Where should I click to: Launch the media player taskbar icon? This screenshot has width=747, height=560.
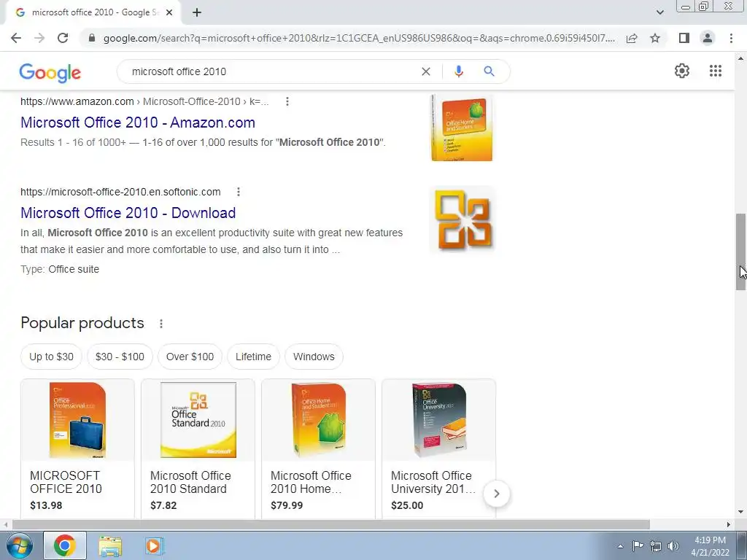[153, 545]
